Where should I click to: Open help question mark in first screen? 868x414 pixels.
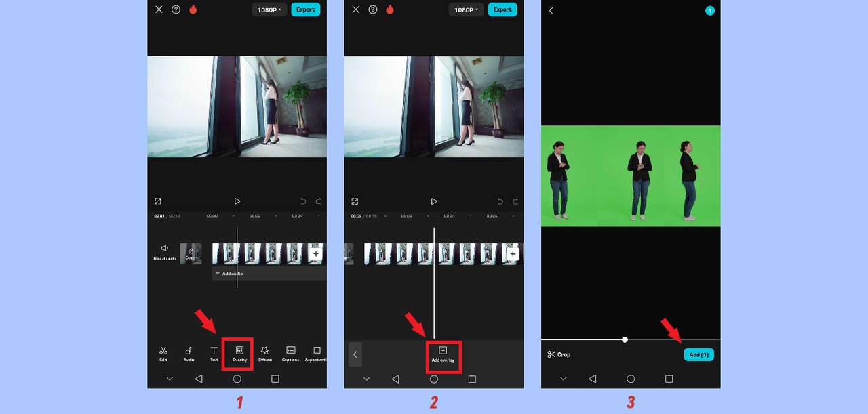coord(176,9)
